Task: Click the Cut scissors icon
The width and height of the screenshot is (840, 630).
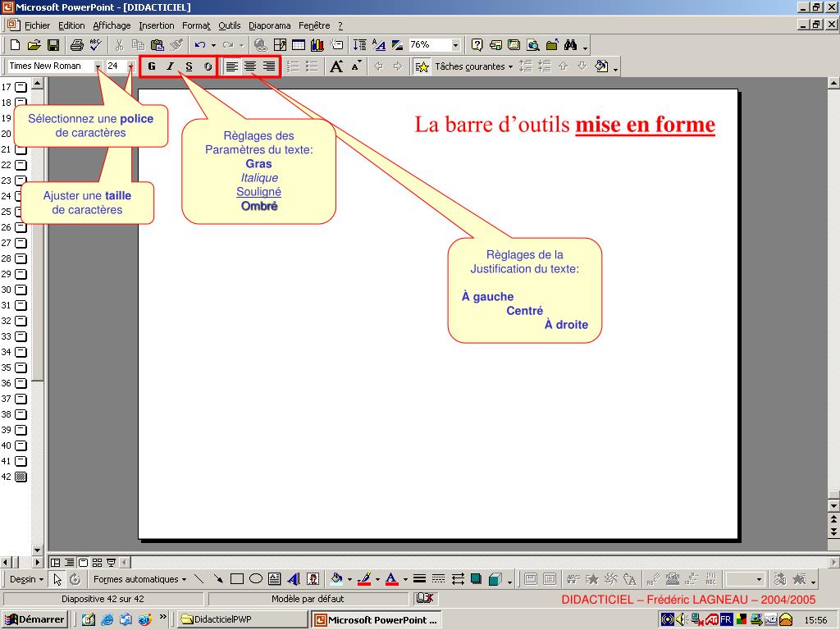Action: (119, 45)
